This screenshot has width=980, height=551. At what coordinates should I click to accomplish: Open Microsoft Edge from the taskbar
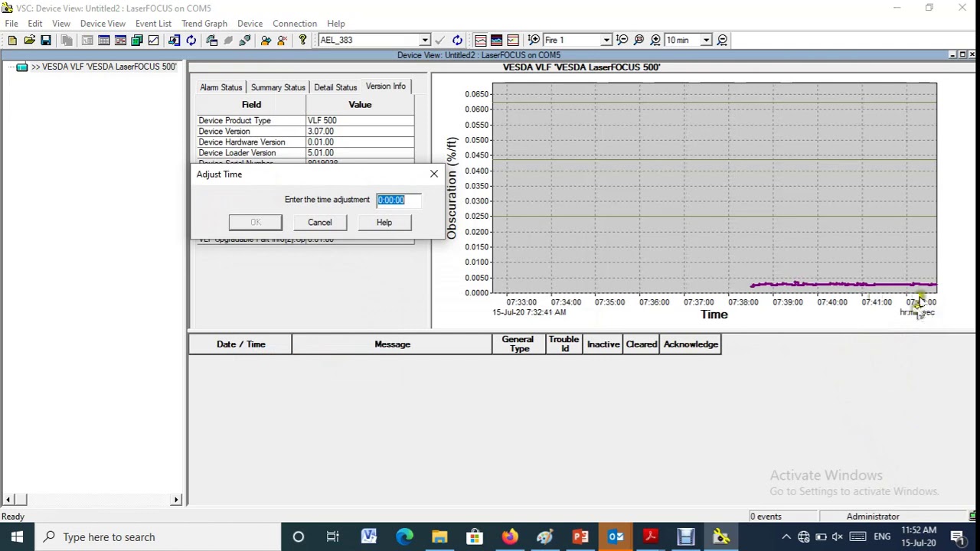tap(404, 537)
